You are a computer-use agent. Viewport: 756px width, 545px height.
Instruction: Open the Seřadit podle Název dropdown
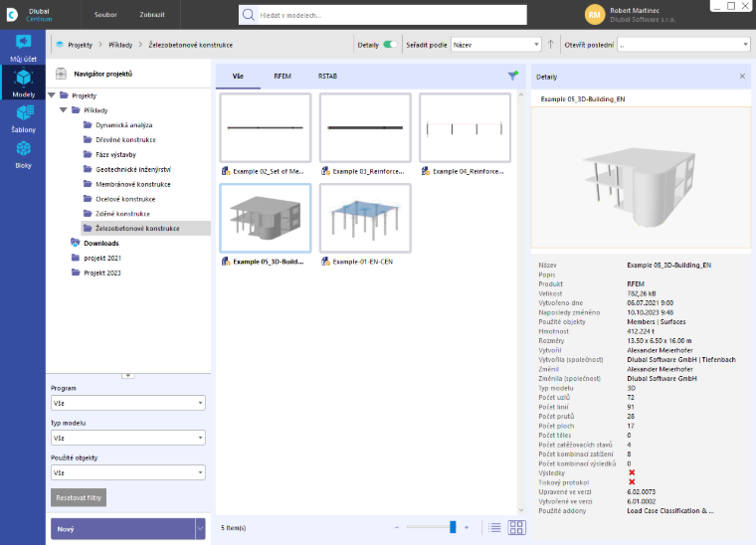pyautogui.click(x=495, y=45)
